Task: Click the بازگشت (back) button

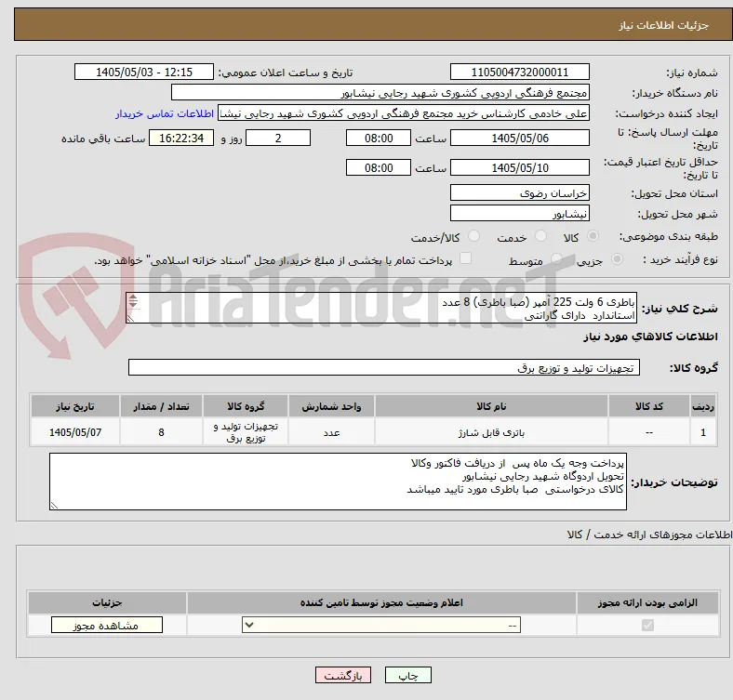Action: pyautogui.click(x=342, y=675)
